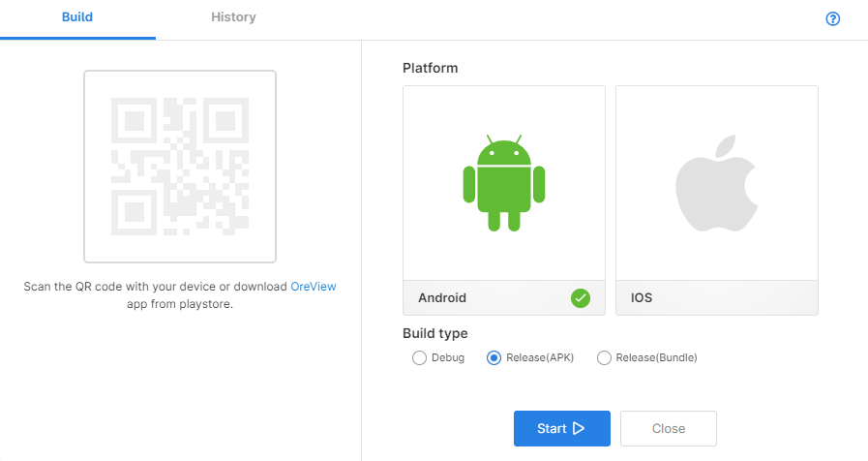Click the Android platform label bar
The width and height of the screenshot is (868, 461).
point(504,298)
